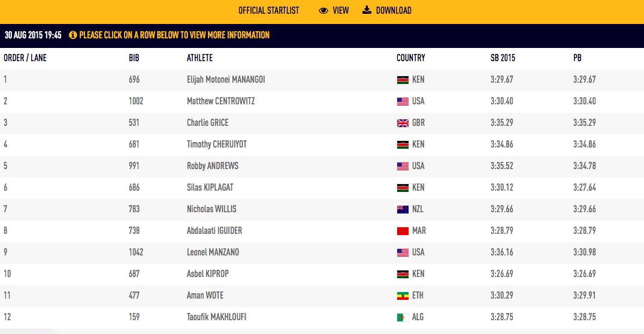The image size is (644, 334).
Task: Click USA flag in Matthew Centrowitz row
Action: (403, 101)
